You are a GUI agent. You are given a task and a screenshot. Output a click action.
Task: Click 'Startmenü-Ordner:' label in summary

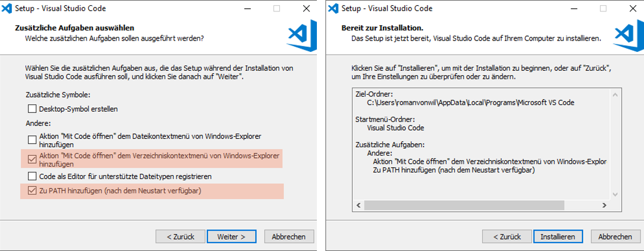(385, 120)
